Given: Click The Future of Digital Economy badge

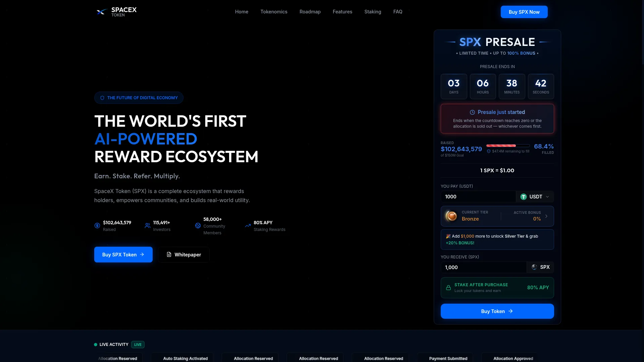Looking at the screenshot, I should click(139, 98).
